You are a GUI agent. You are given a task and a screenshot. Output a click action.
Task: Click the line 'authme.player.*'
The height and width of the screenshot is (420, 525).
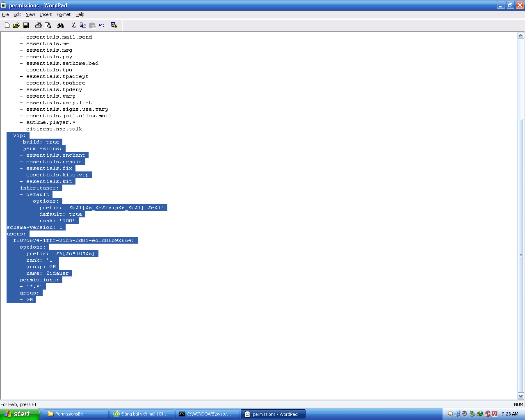point(51,122)
